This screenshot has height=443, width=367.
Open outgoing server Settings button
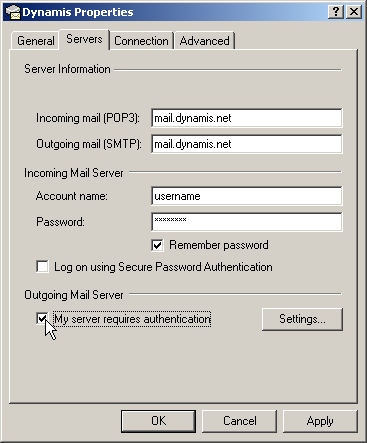[x=302, y=319]
